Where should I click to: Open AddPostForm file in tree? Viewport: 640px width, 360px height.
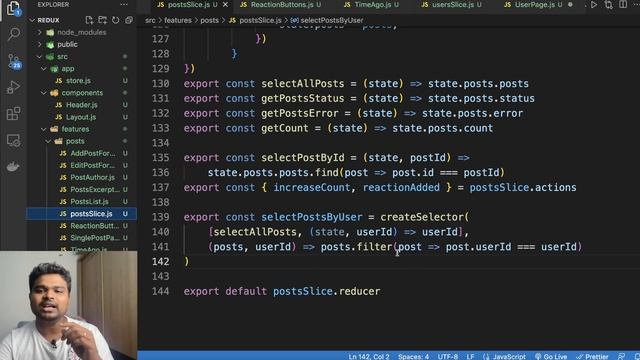point(93,153)
